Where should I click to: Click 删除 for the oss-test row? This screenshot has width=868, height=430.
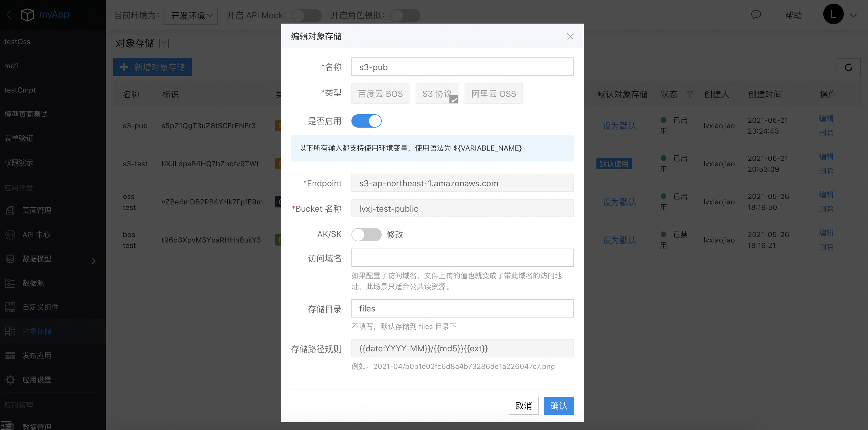click(826, 209)
